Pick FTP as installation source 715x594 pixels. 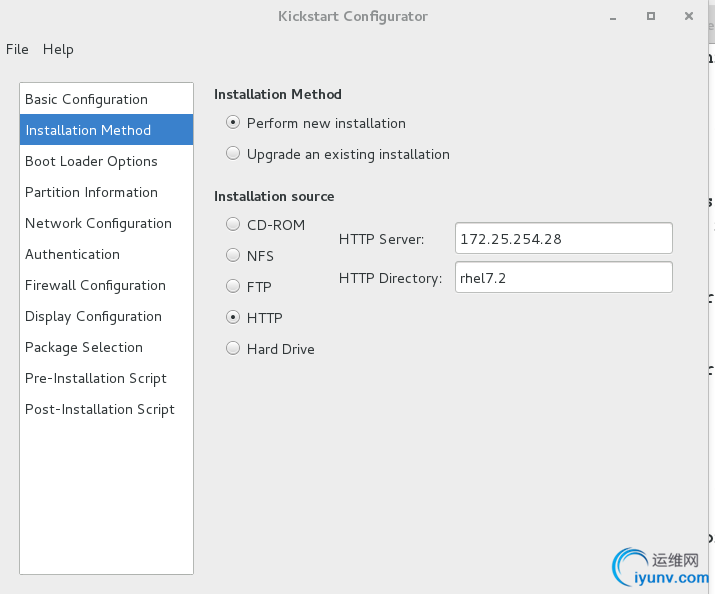233,287
